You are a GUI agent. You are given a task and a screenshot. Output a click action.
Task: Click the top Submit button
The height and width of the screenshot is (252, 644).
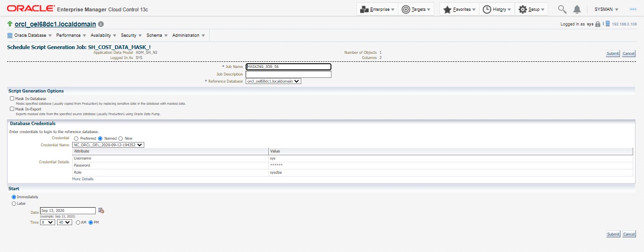tap(613, 53)
